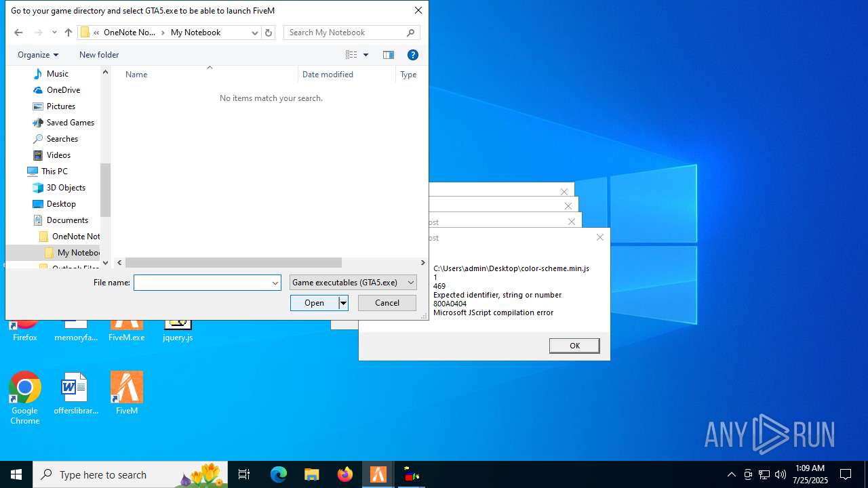
Task: Open the Windows Start menu
Action: [x=16, y=474]
